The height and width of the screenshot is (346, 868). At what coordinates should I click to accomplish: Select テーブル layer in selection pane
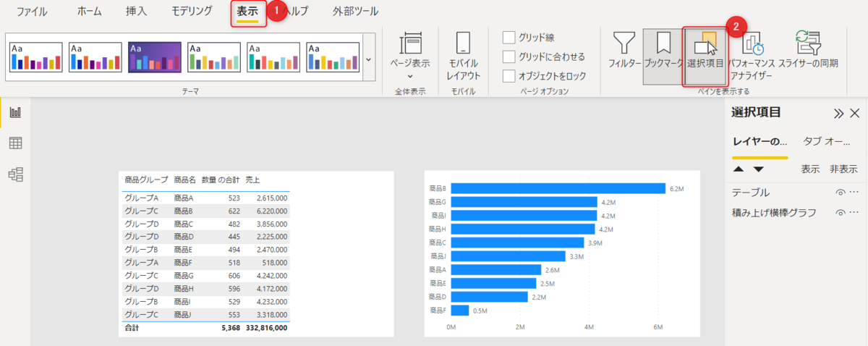point(796,193)
